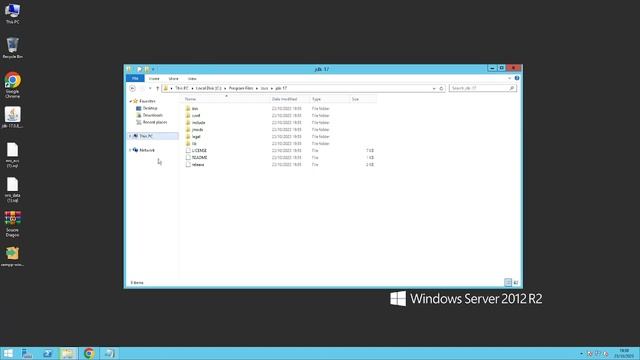Select the second text file desktop icon
Image resolution: width=640 pixels, height=360 pixels.
tap(13, 190)
